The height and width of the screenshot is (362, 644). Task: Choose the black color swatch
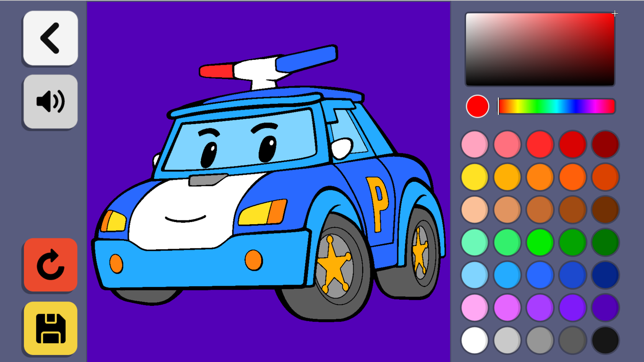point(605,340)
